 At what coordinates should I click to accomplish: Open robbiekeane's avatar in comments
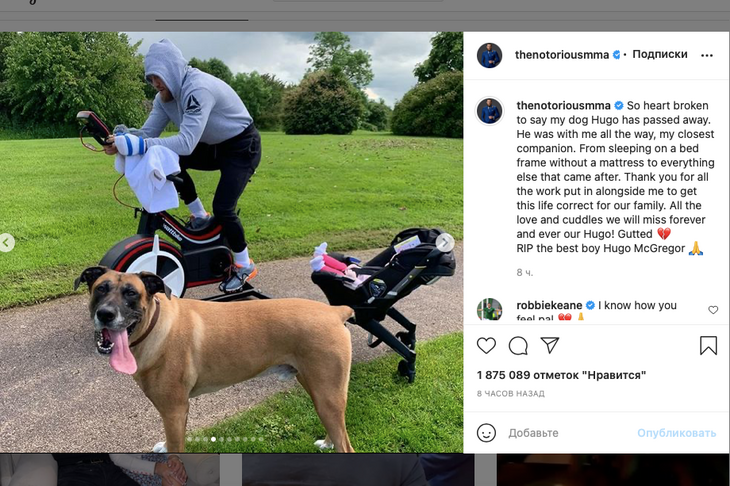pyautogui.click(x=489, y=310)
